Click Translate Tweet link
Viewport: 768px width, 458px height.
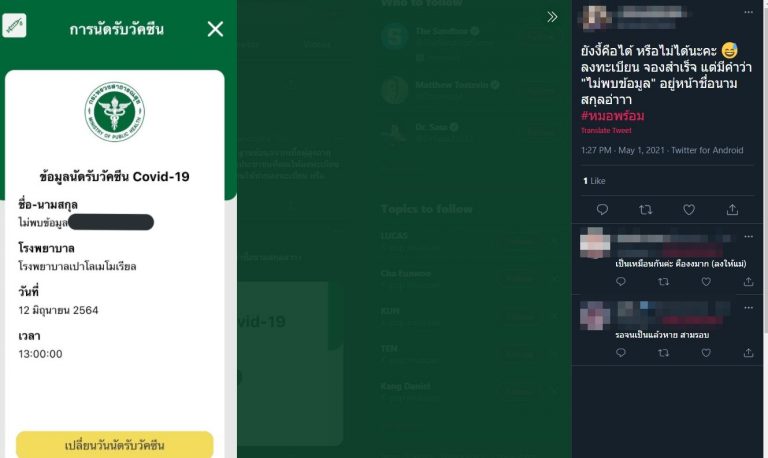[606, 130]
